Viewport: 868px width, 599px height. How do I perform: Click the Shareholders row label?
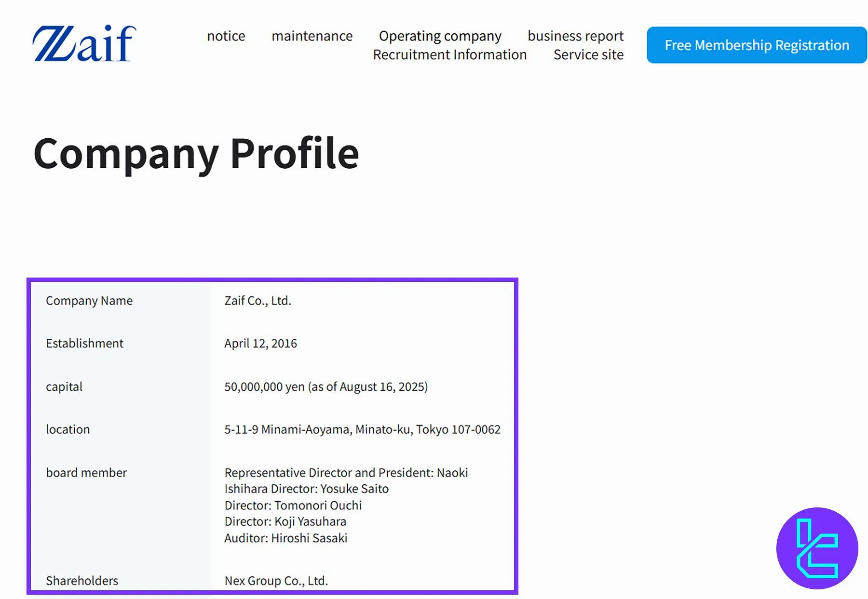[81, 581]
